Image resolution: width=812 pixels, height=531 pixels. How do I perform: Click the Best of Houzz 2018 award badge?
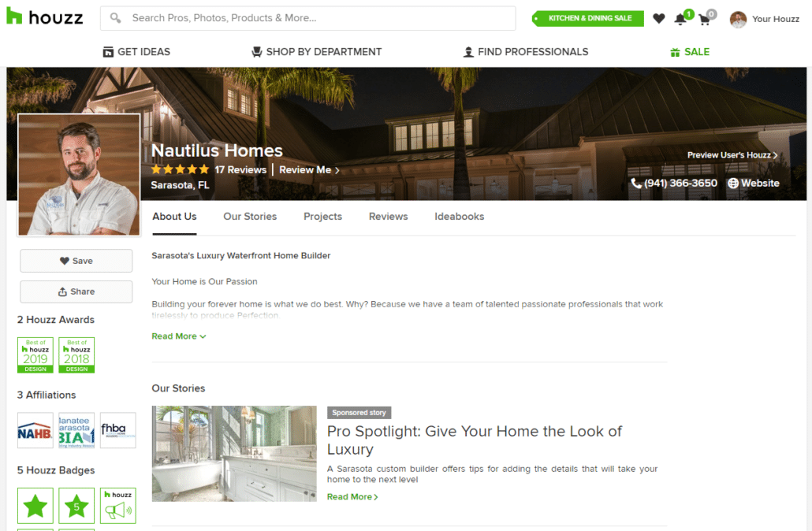76,355
